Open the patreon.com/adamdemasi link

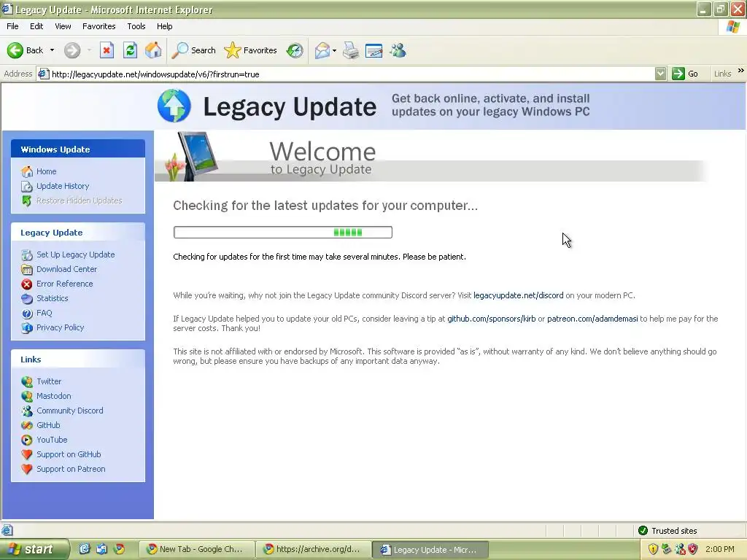point(592,319)
